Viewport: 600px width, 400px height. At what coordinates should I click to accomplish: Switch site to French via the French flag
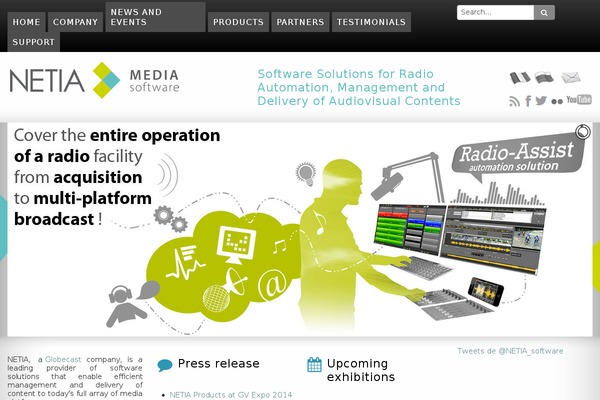[x=520, y=78]
